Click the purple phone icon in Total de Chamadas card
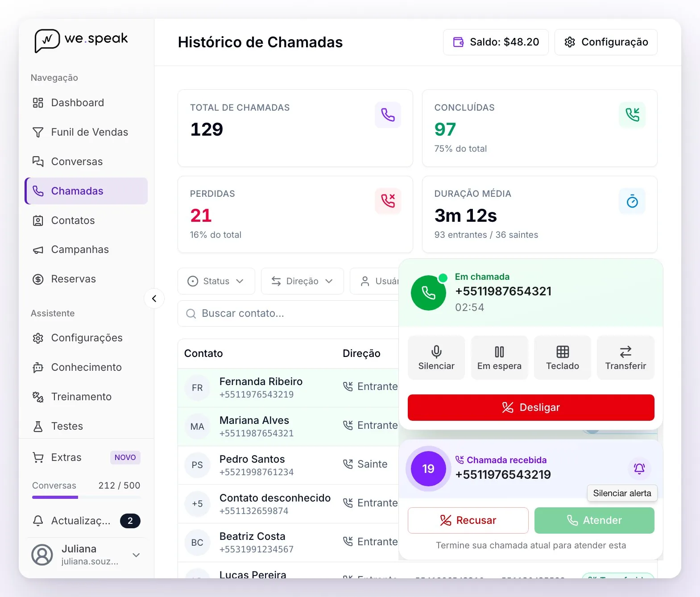 pyautogui.click(x=388, y=115)
